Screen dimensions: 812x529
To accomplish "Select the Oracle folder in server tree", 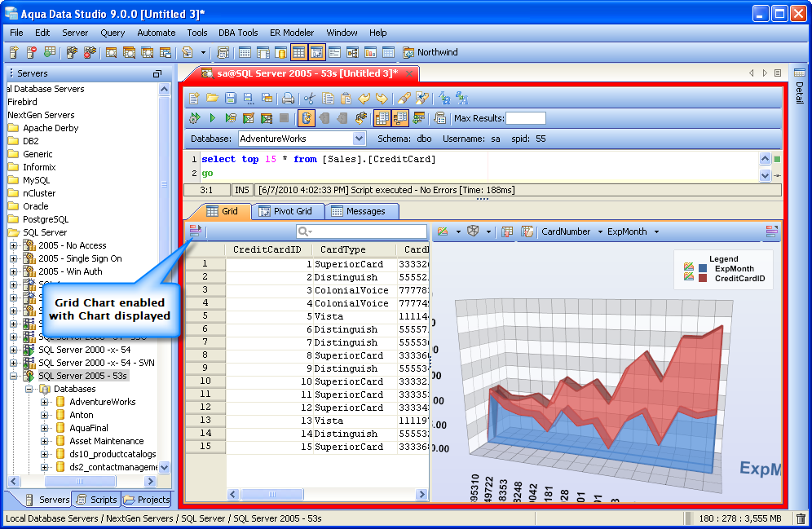I will [35, 206].
